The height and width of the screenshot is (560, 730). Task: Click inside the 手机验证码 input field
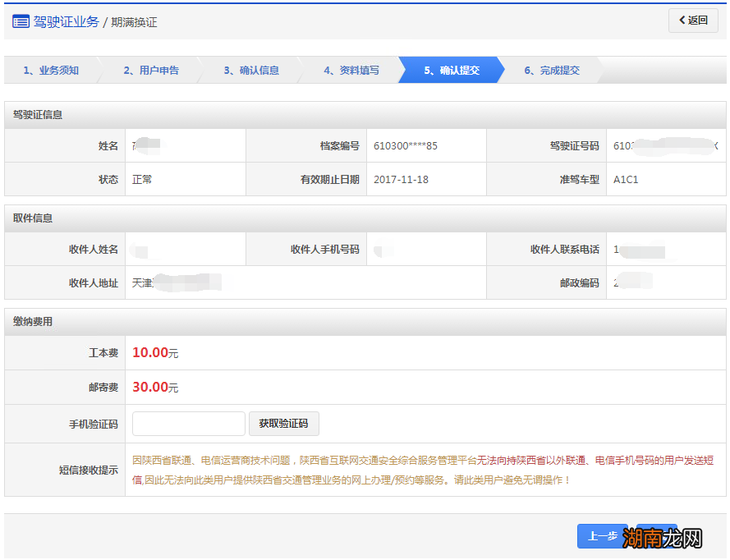click(188, 424)
